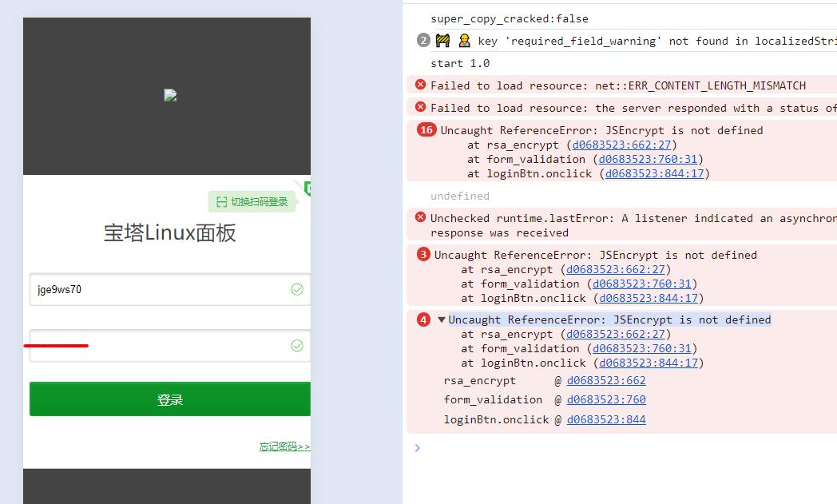Focus the password input field

click(x=170, y=345)
